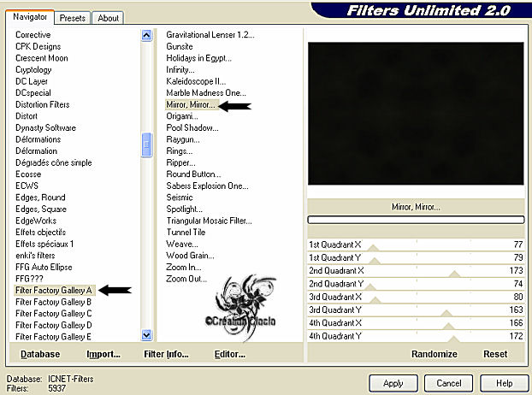532x395 pixels.
Task: Switch to the Presets tab
Action: [x=73, y=17]
